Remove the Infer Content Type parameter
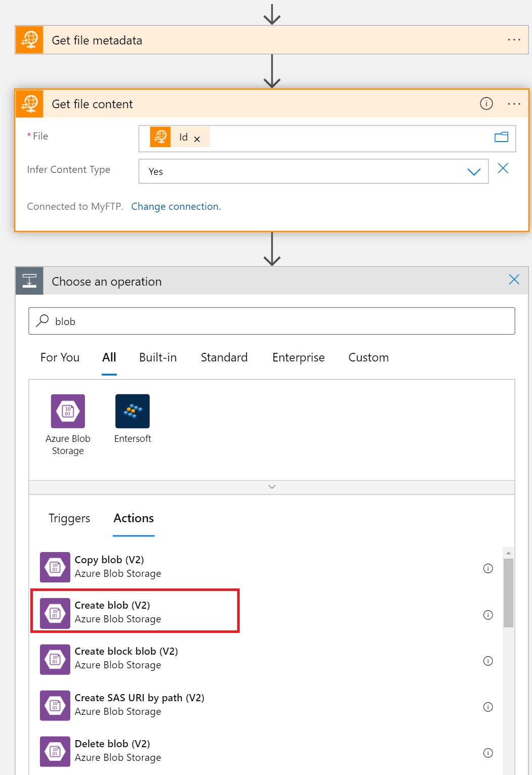 click(x=503, y=168)
